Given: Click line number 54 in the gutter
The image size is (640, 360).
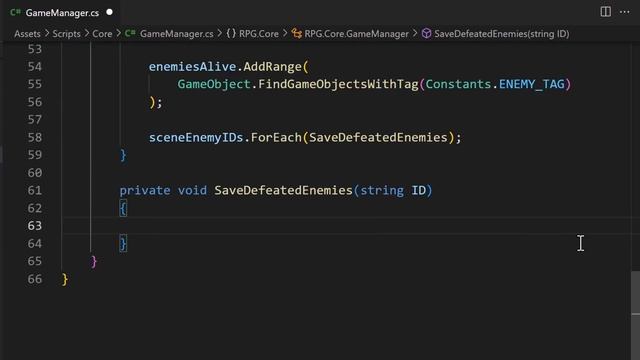Looking at the screenshot, I should pyautogui.click(x=35, y=67).
